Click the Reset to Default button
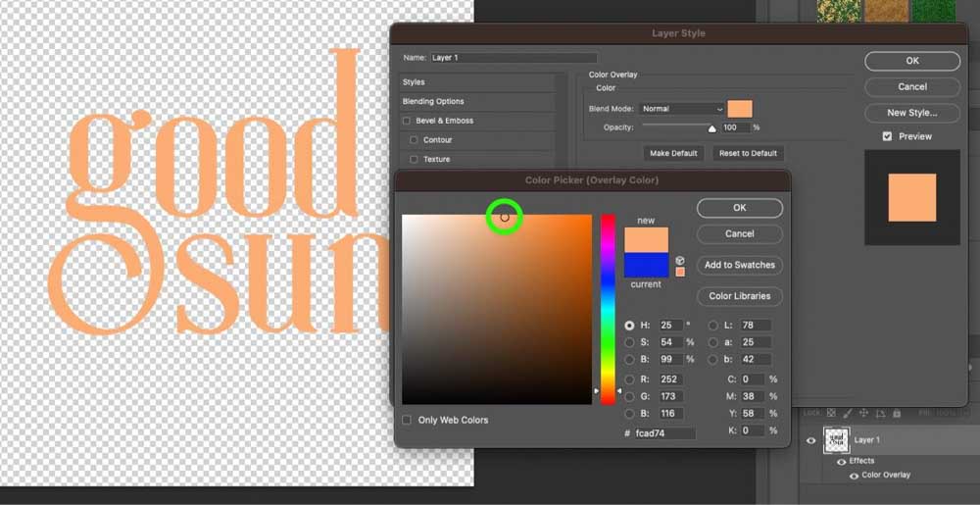980x505 pixels. click(748, 153)
